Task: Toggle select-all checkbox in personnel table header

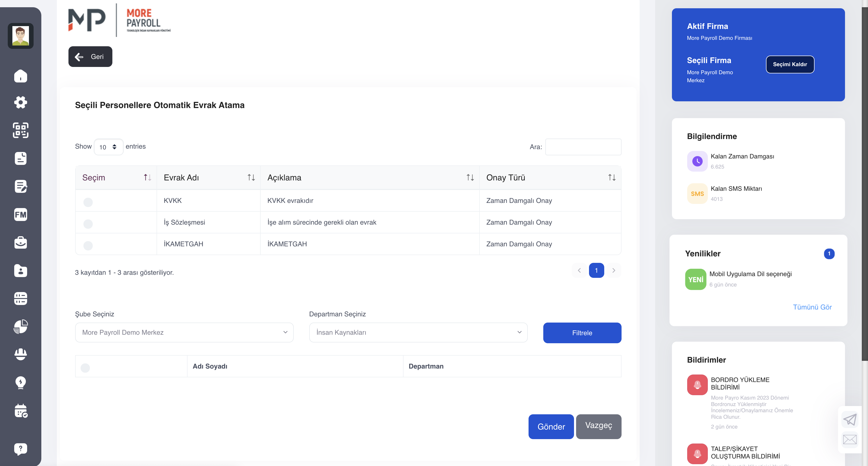Action: click(85, 368)
